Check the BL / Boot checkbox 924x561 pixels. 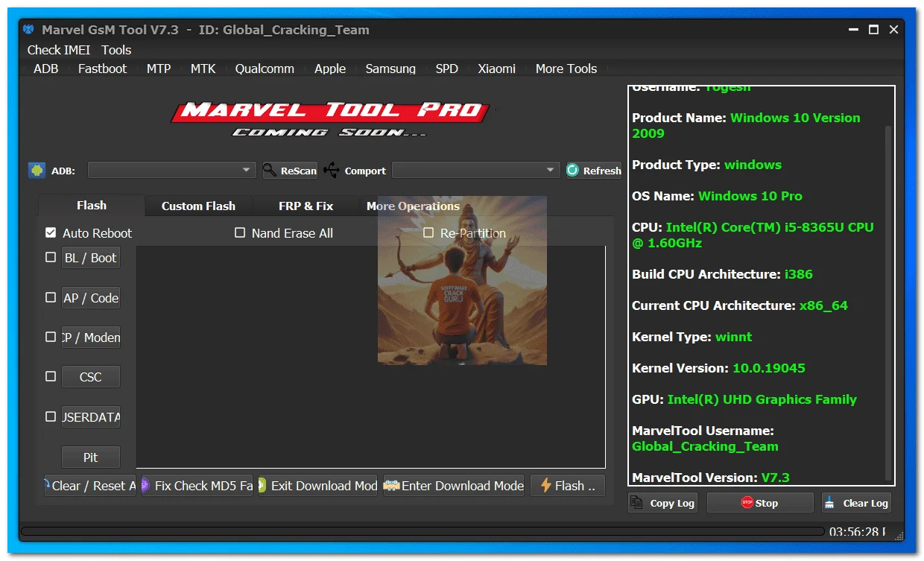[x=51, y=257]
